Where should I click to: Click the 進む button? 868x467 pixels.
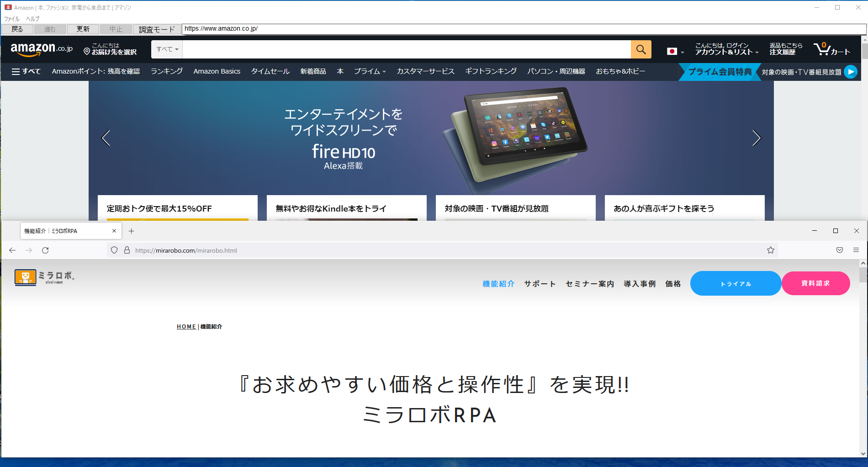coord(50,29)
